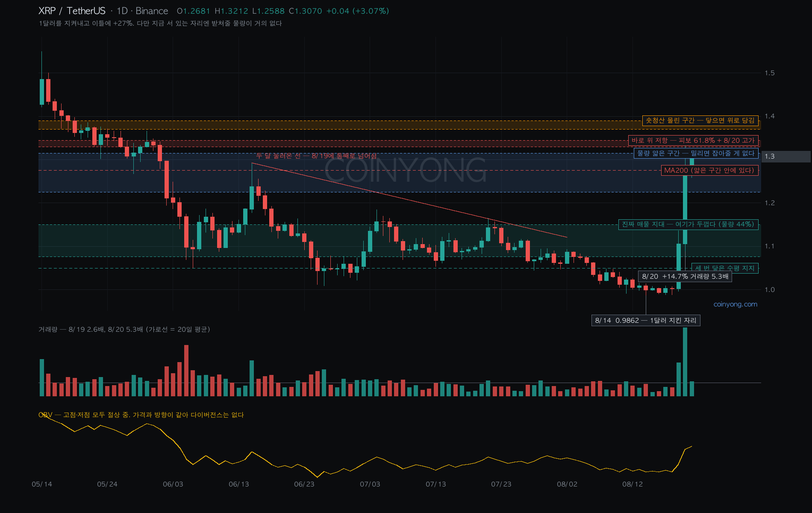Click the 07/23 date axis label
Viewport: 812px width, 513px height.
501,484
